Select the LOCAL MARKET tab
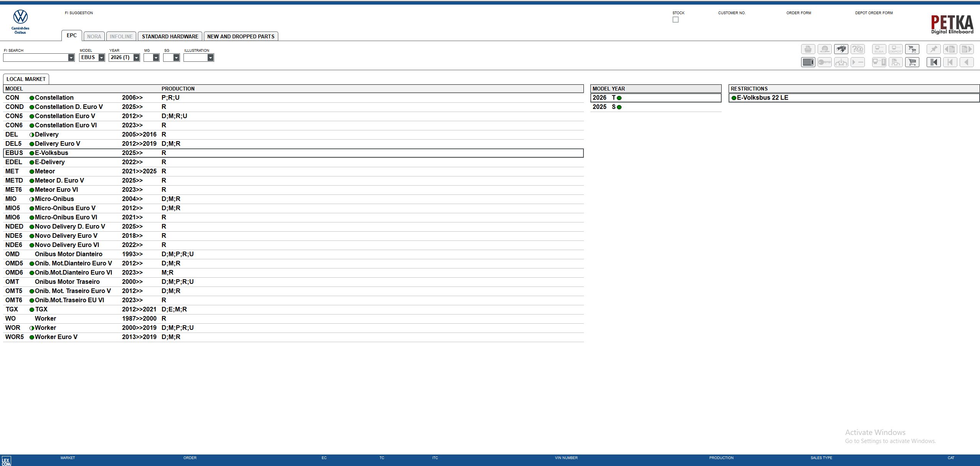The height and width of the screenshot is (466, 980). [26, 79]
